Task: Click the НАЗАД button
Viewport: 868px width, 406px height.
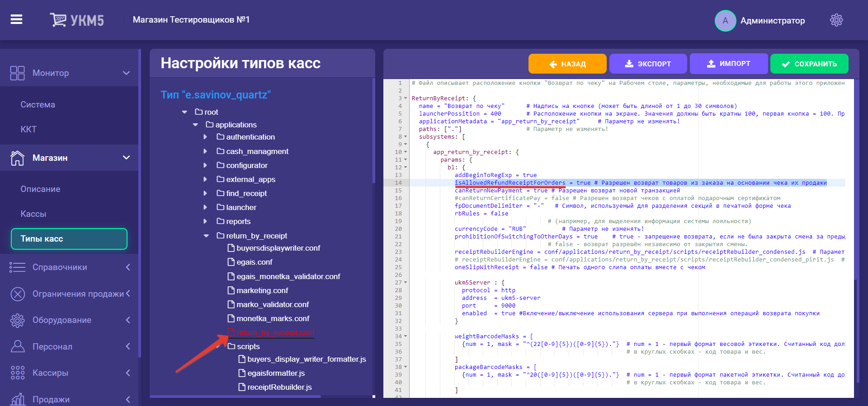Action: [x=567, y=64]
